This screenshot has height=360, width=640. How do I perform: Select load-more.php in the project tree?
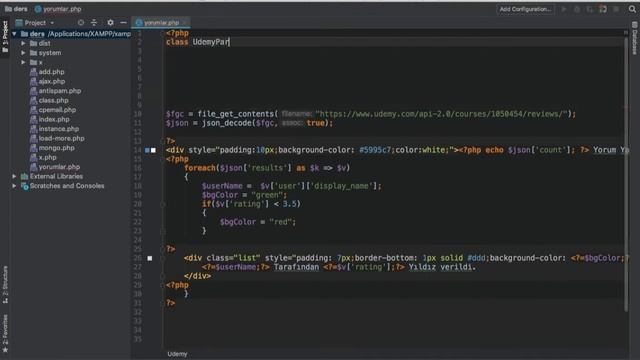[x=62, y=138]
